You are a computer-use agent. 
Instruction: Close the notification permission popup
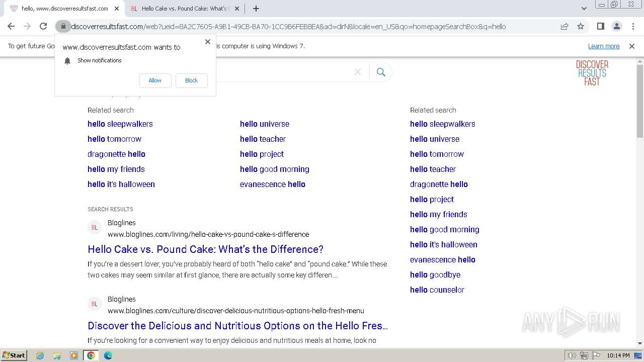[x=208, y=42]
